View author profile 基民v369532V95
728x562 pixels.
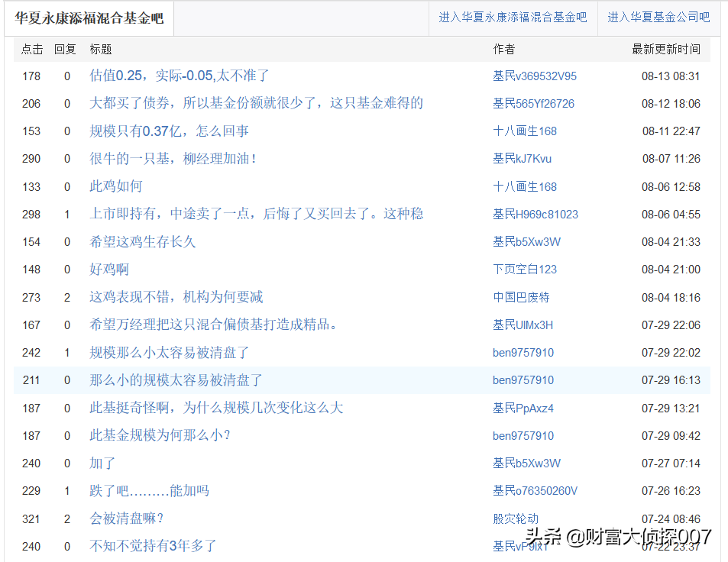(x=535, y=76)
